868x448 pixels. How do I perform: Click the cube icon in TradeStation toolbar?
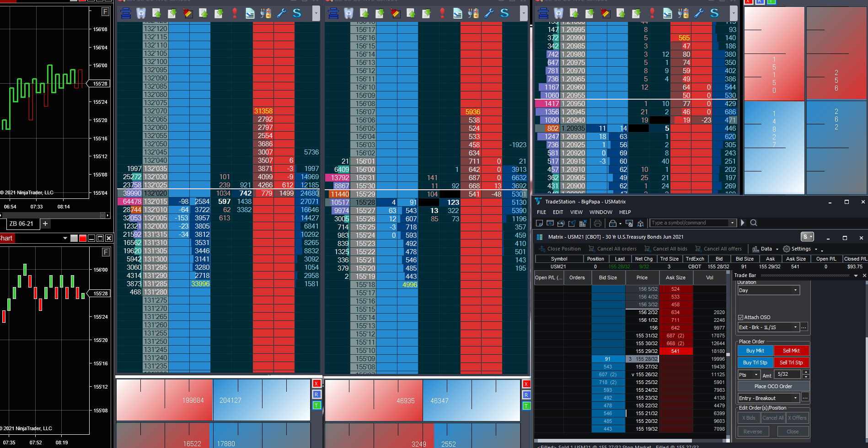point(640,223)
